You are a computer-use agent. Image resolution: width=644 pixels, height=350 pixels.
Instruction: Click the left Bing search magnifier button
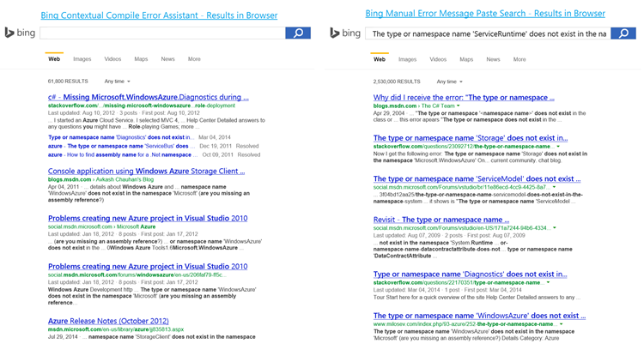coord(298,33)
